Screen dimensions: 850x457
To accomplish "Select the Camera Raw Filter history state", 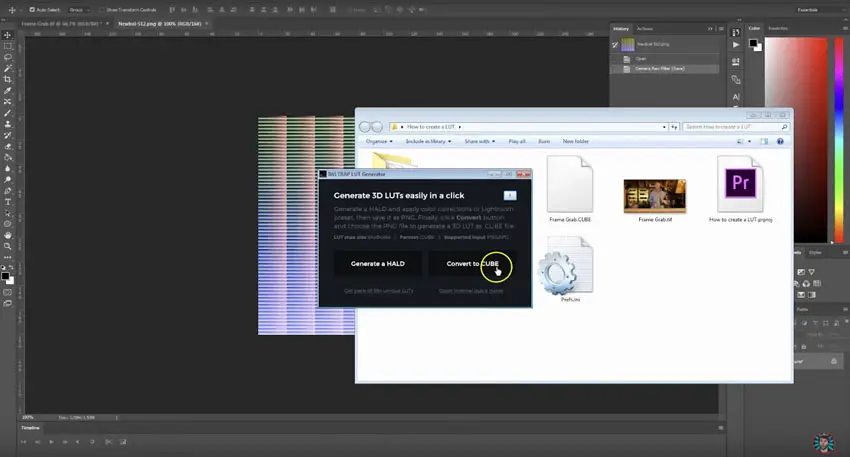I will tap(665, 69).
